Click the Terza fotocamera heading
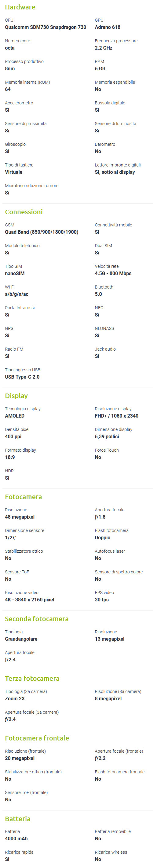153x868 pixels. tap(32, 679)
